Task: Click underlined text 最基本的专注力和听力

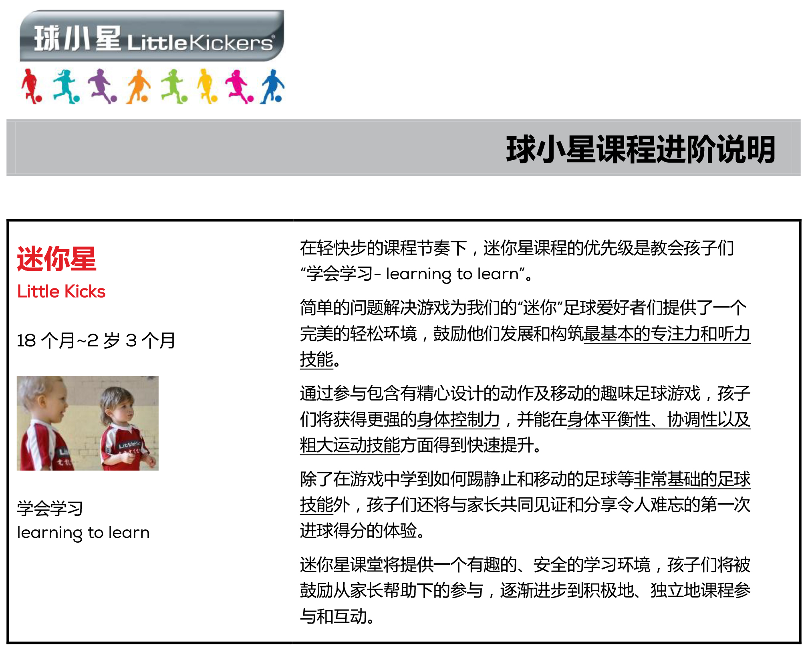Action: [667, 334]
